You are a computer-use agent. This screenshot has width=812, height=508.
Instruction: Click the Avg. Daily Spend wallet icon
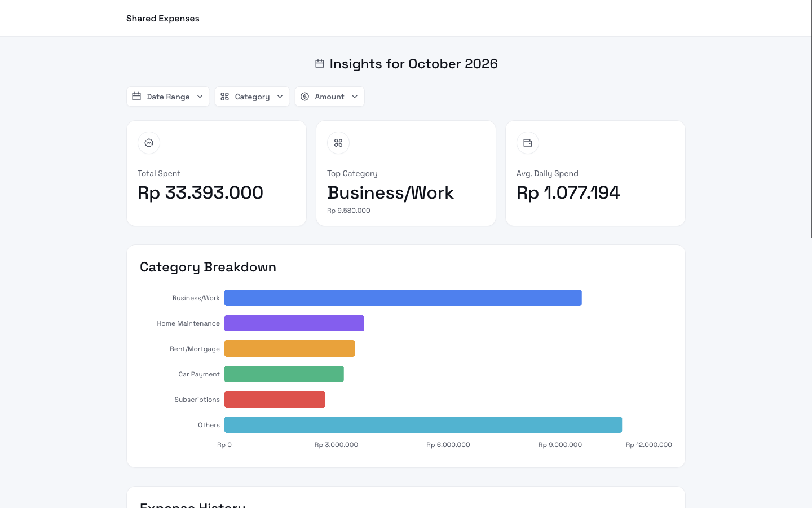[528, 143]
